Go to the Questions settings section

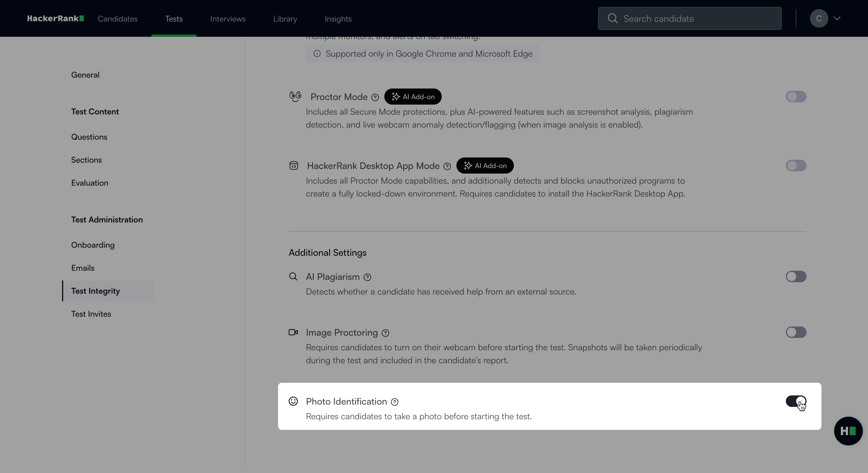pyautogui.click(x=89, y=137)
